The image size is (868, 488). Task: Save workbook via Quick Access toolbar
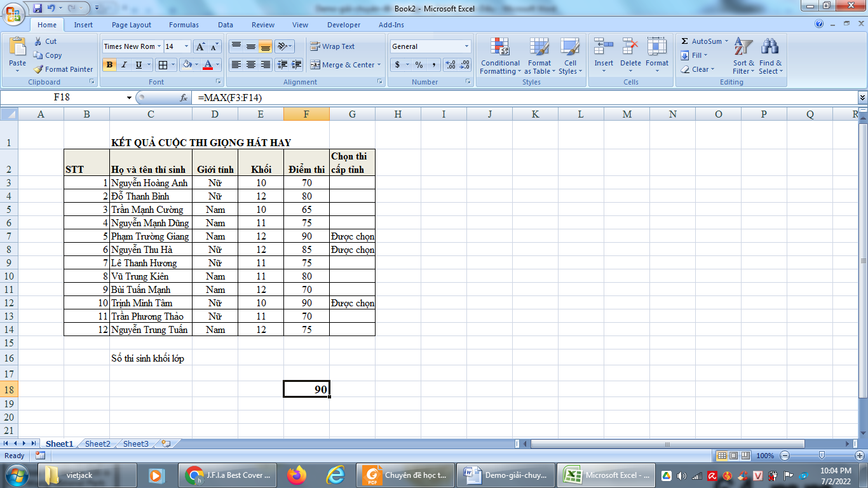pos(37,8)
